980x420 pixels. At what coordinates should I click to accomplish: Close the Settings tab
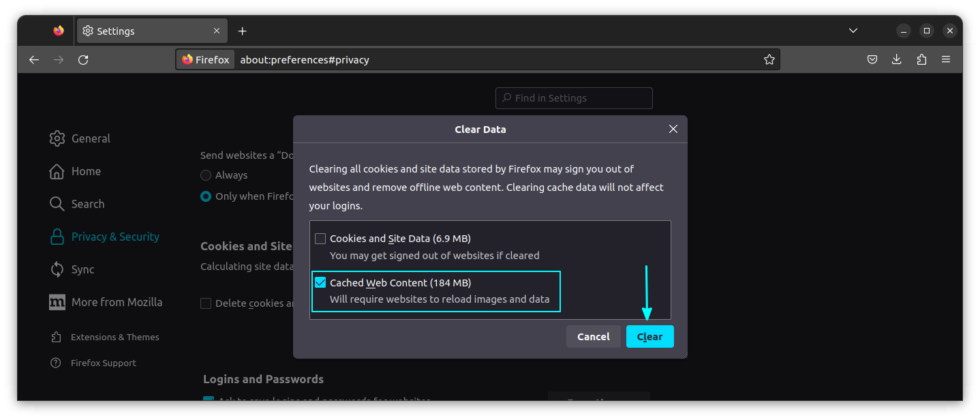click(217, 31)
